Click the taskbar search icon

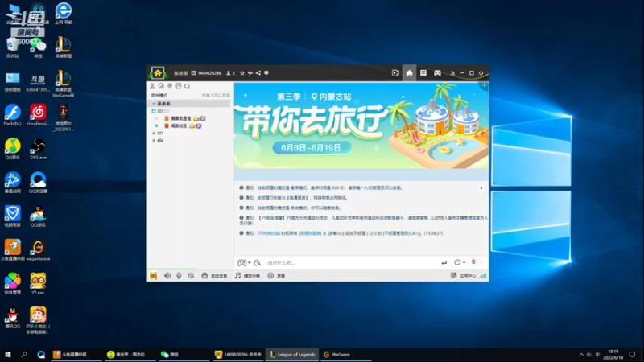pos(24,354)
